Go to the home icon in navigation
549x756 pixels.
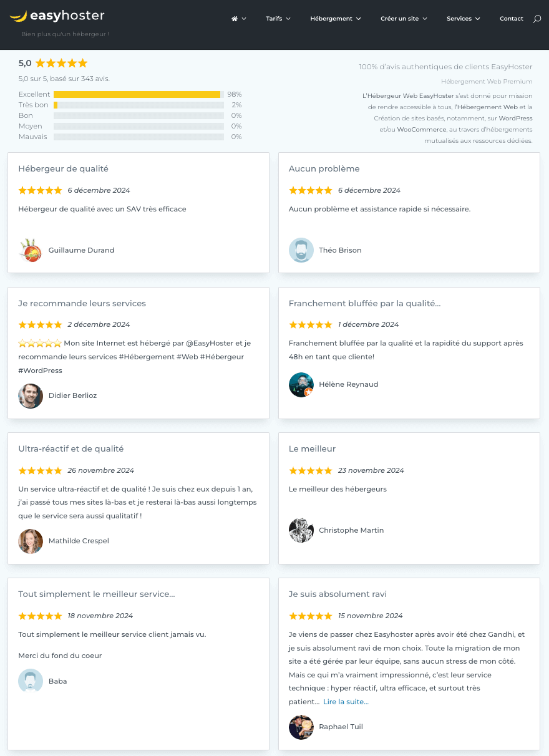click(x=235, y=19)
